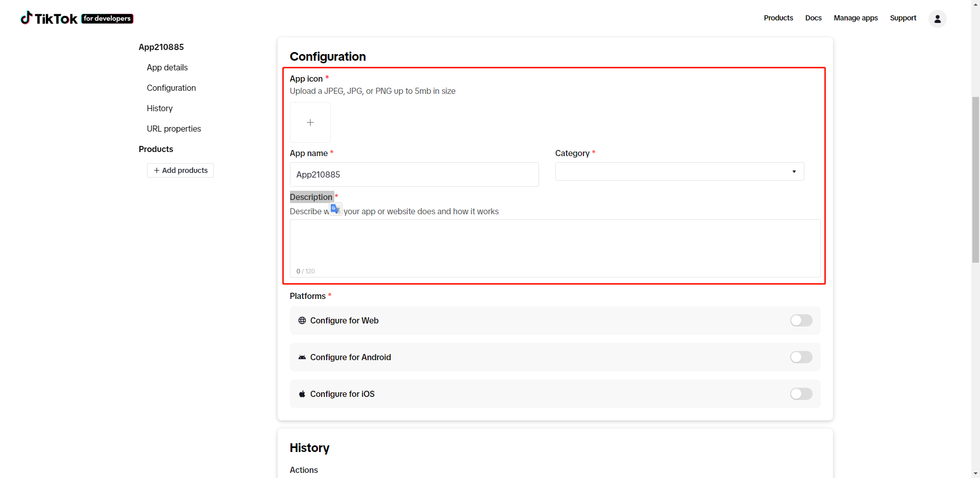Click the App210885 sidebar heading

pyautogui.click(x=161, y=47)
